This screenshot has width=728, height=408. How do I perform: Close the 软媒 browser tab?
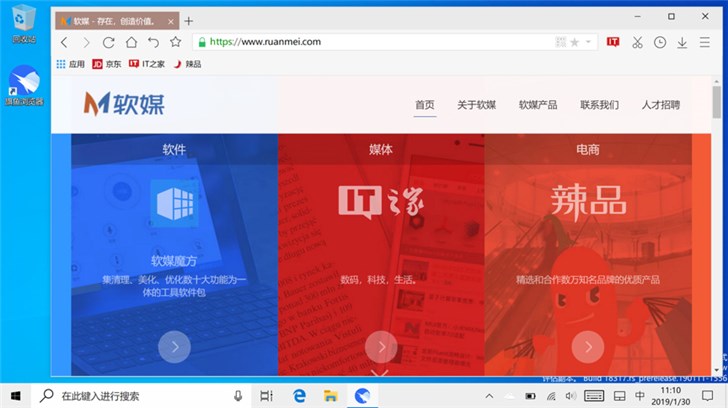click(171, 21)
